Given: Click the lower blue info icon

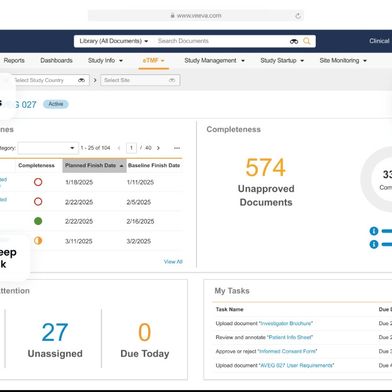Looking at the screenshot, I should 374,244.
